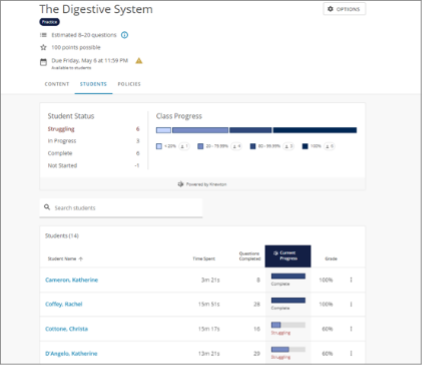Viewport: 424px width, 369px height.
Task: Select the Students tab
Action: click(x=93, y=84)
